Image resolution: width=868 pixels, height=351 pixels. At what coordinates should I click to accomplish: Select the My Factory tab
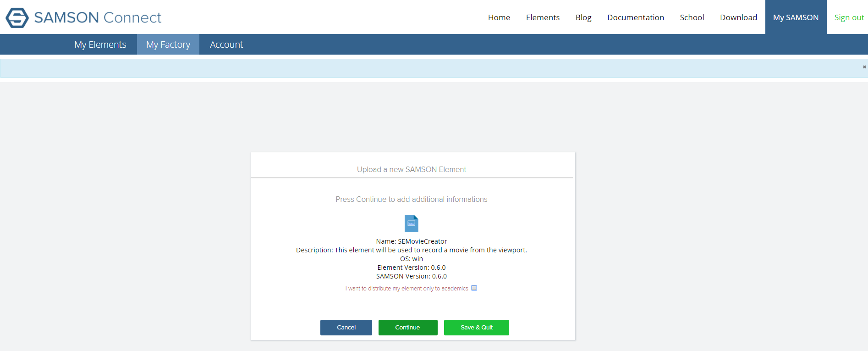168,45
